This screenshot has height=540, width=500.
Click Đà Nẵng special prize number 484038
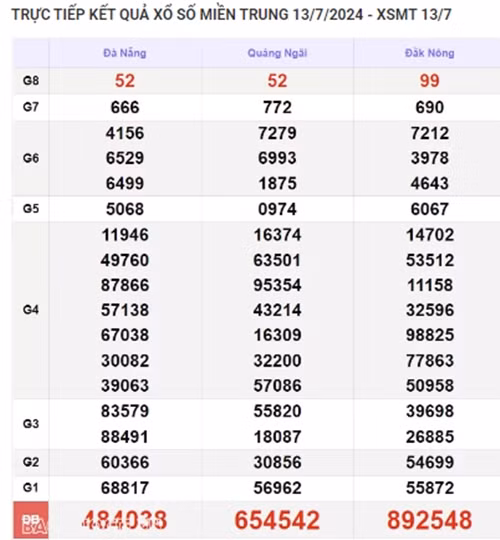click(125, 520)
